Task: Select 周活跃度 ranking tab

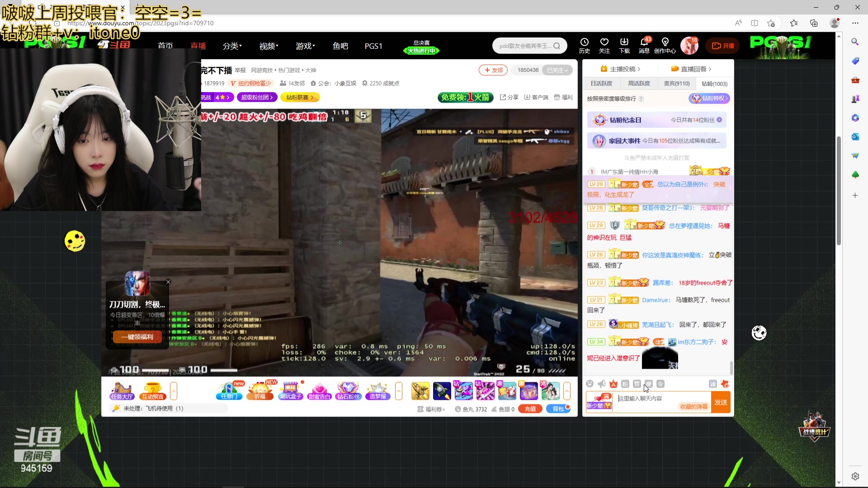Action: 639,84
